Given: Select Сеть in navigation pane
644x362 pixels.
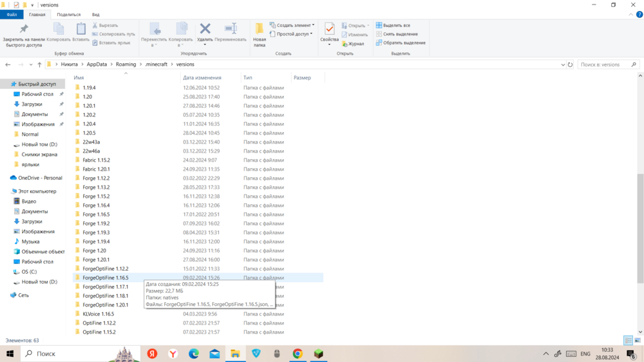Looking at the screenshot, I should [19, 295].
